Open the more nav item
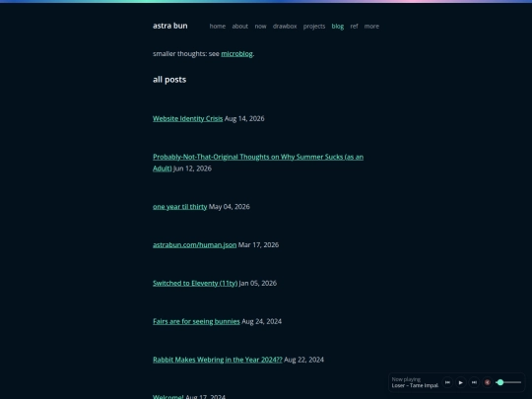532x399 pixels. pyautogui.click(x=371, y=27)
